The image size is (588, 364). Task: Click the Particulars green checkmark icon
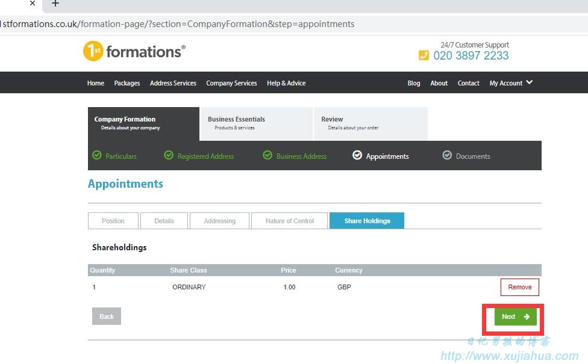pos(97,155)
